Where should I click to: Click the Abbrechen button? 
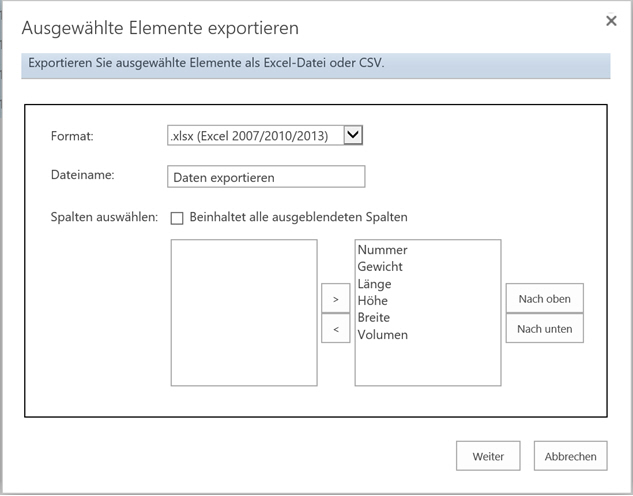[x=570, y=456]
